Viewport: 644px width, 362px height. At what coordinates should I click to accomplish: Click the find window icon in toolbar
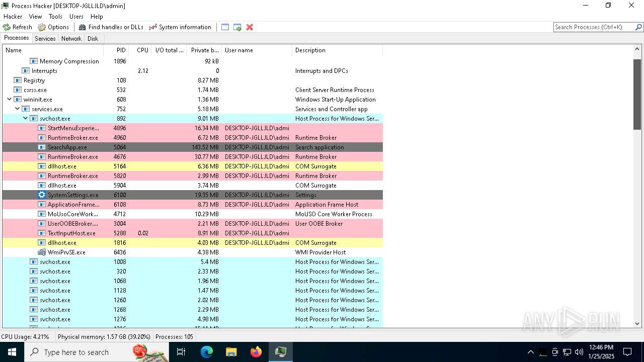(225, 27)
